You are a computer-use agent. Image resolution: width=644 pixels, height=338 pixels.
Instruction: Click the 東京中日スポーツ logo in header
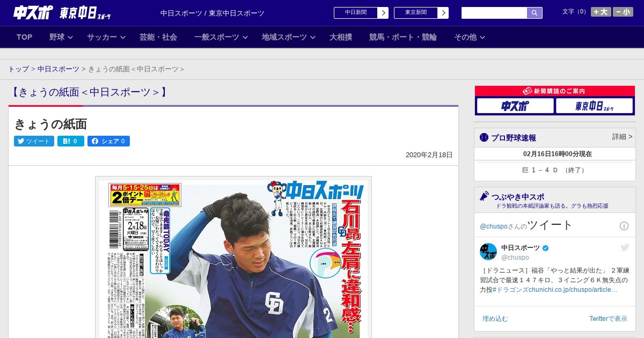(85, 13)
